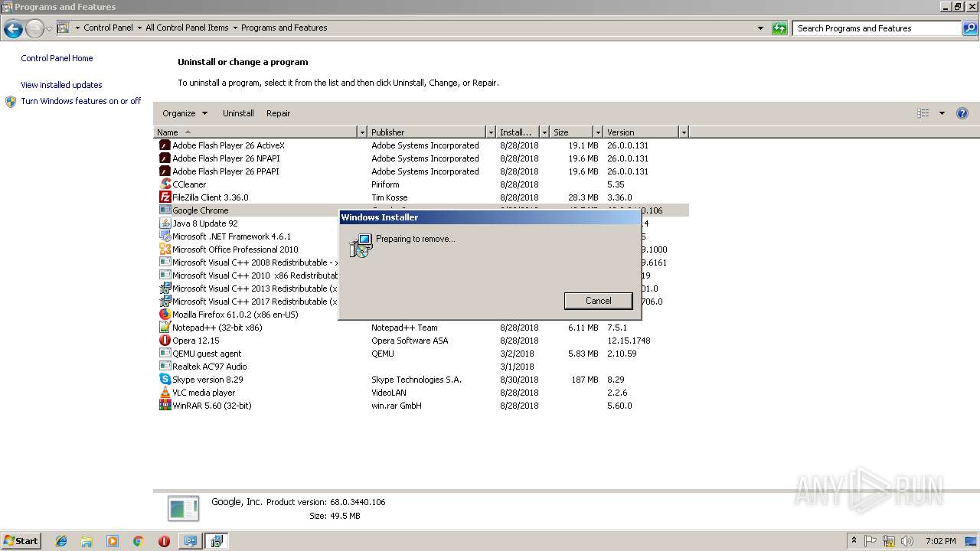Open the Installed On column filter dropdown
The height and width of the screenshot is (551, 980).
click(544, 132)
